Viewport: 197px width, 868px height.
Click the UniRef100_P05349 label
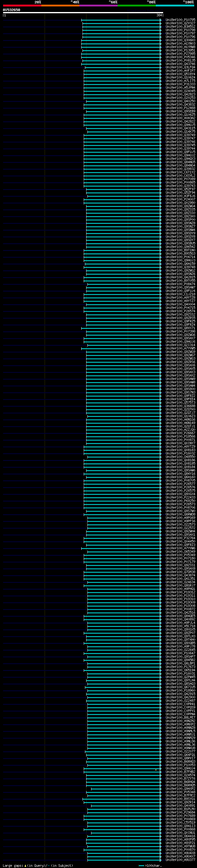(180, 555)
